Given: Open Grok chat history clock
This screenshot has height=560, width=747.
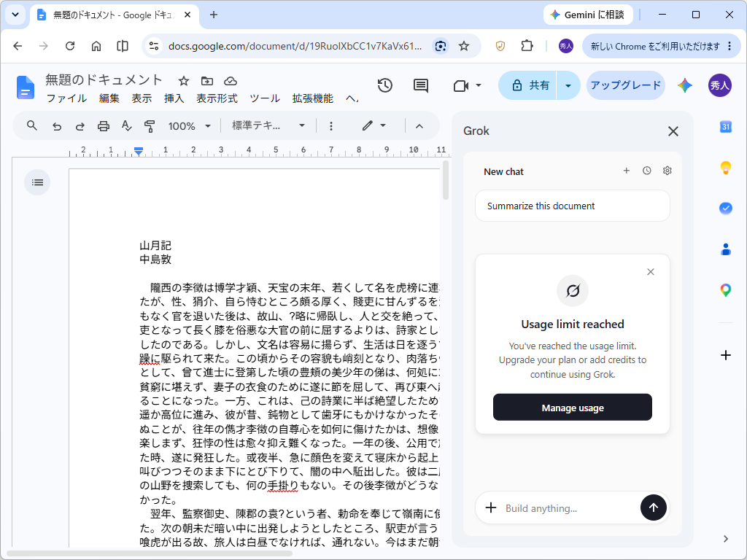Looking at the screenshot, I should coord(646,171).
